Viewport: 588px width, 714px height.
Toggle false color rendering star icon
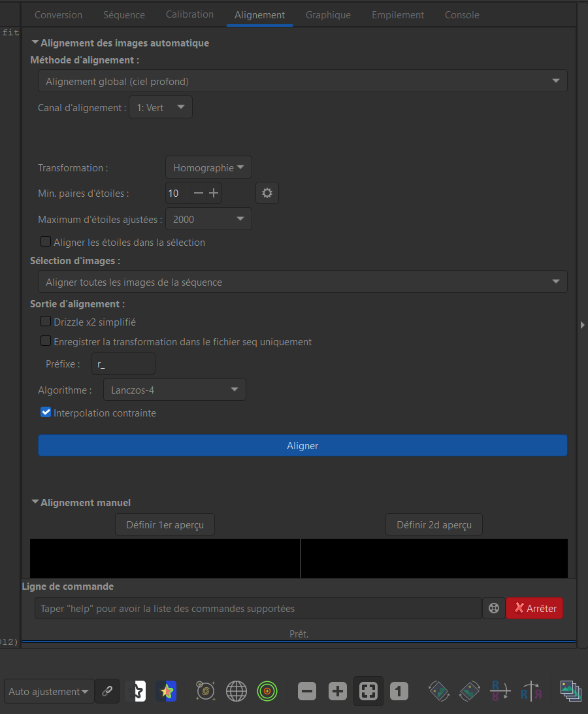(x=166, y=691)
